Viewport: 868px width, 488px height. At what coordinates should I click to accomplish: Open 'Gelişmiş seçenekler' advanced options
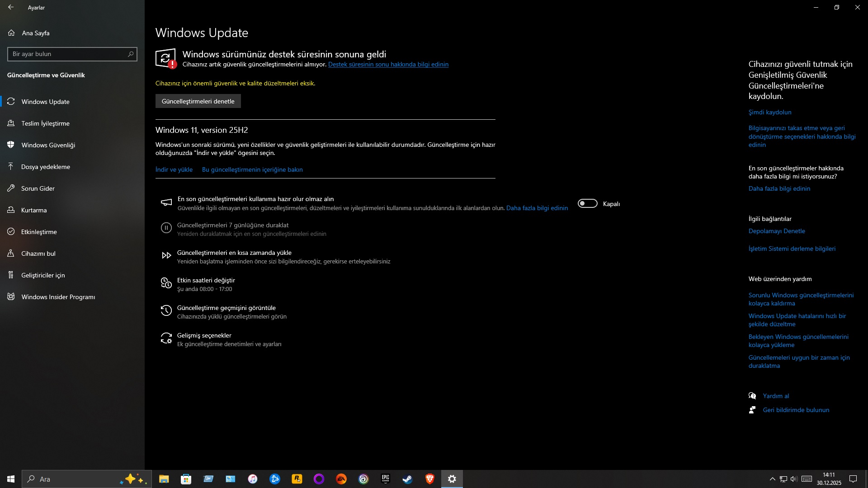222,339
